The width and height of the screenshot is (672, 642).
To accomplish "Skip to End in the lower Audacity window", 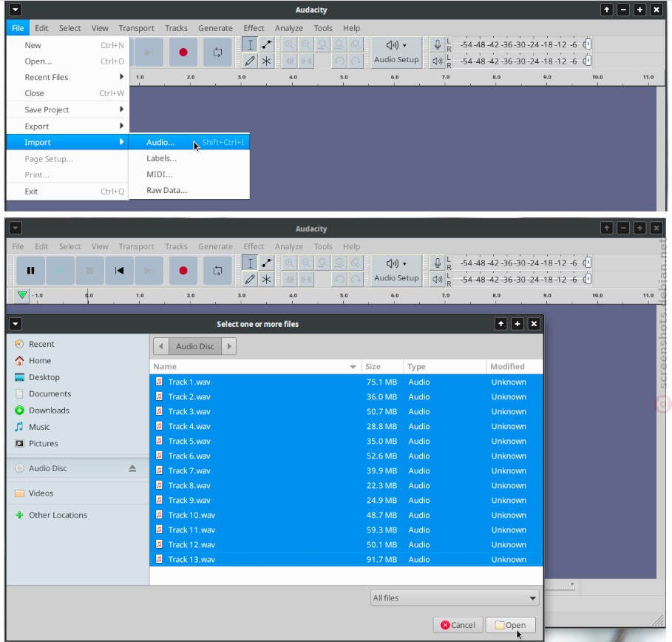I will [149, 271].
